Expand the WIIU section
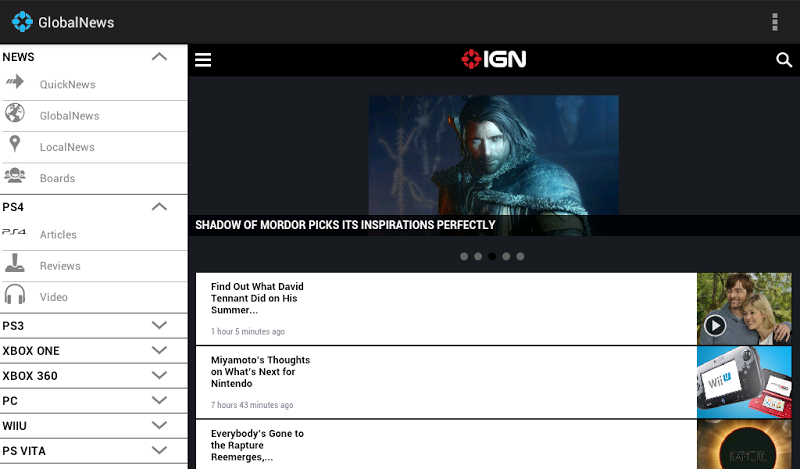Screen dimensions: 800x469 click(x=159, y=425)
